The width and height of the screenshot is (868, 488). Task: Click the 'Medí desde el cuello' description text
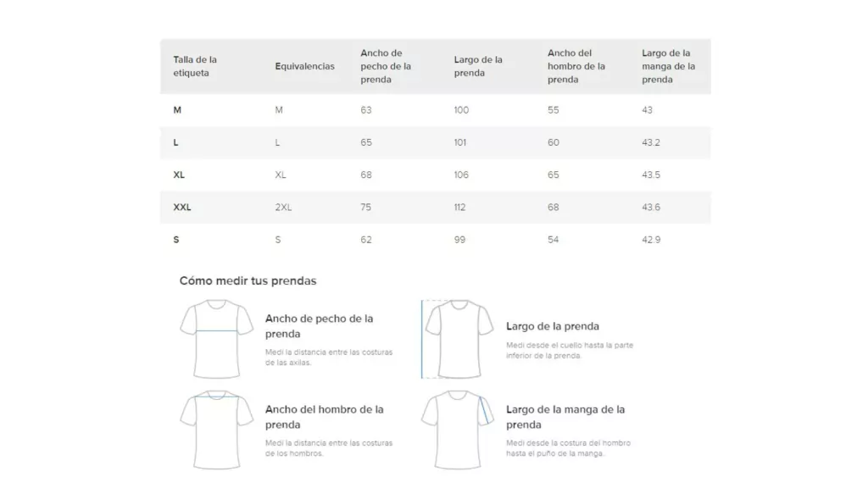570,350
